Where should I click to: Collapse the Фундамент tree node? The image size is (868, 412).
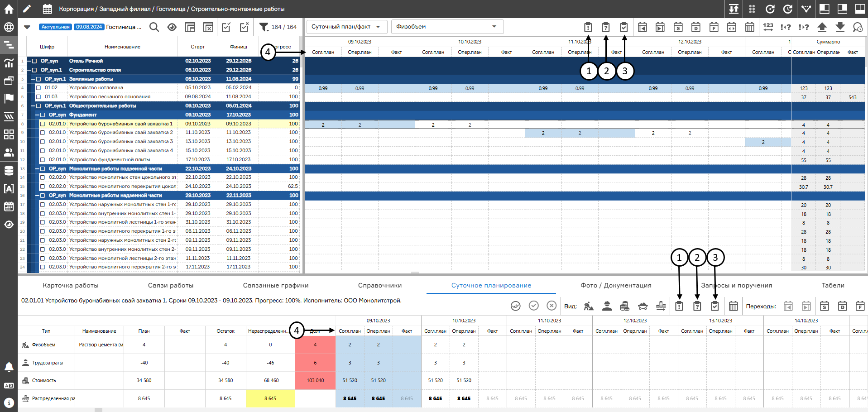tap(38, 115)
